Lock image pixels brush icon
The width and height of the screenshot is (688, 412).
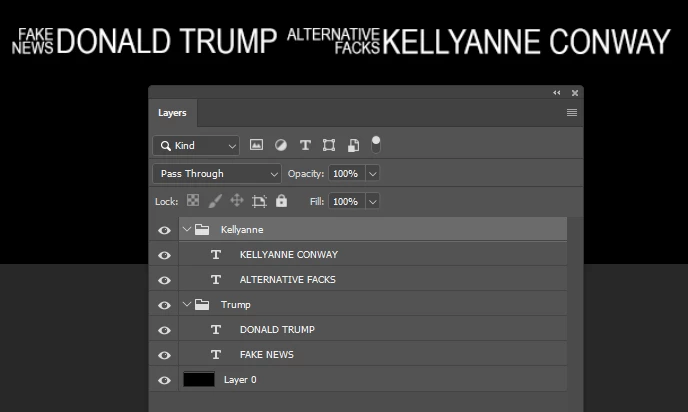[215, 201]
